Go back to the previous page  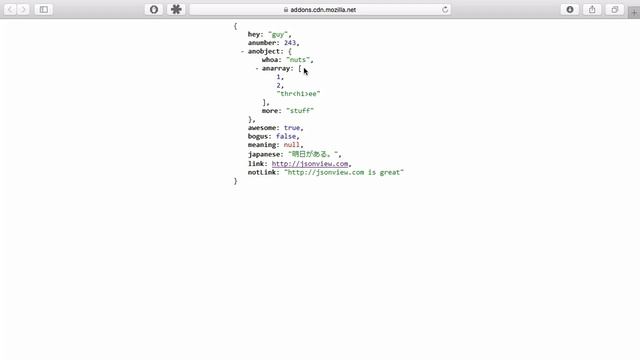[x=10, y=9]
